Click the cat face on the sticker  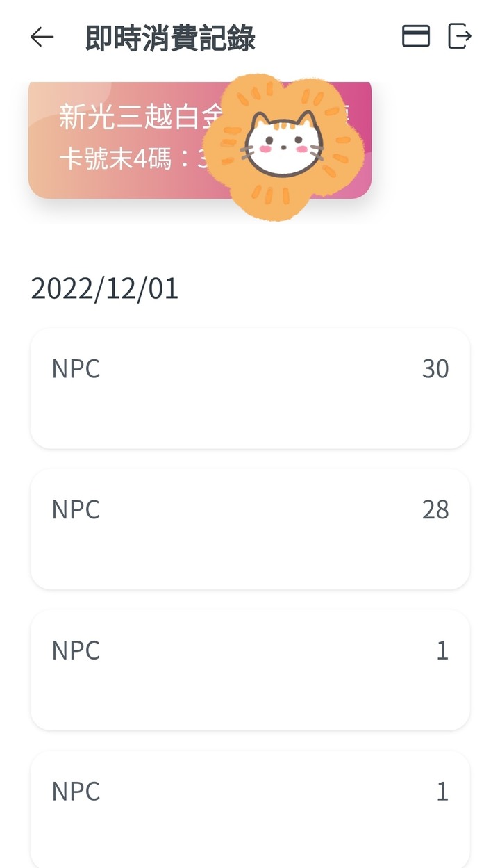(x=285, y=144)
